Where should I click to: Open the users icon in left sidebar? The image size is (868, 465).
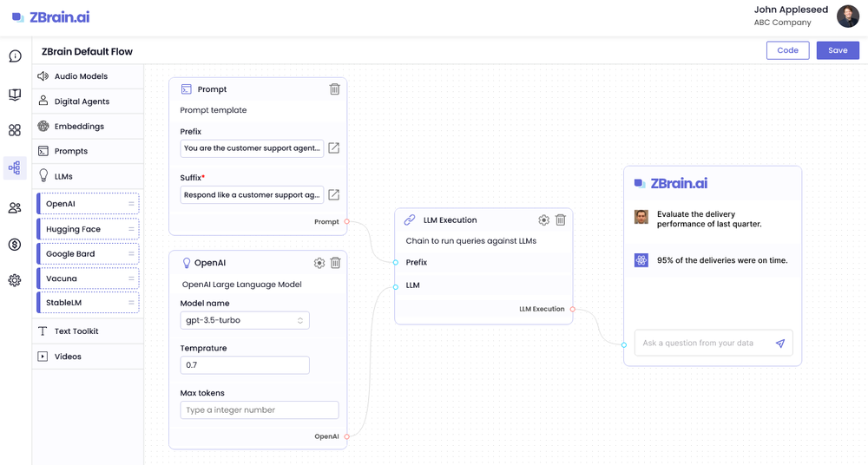click(15, 208)
